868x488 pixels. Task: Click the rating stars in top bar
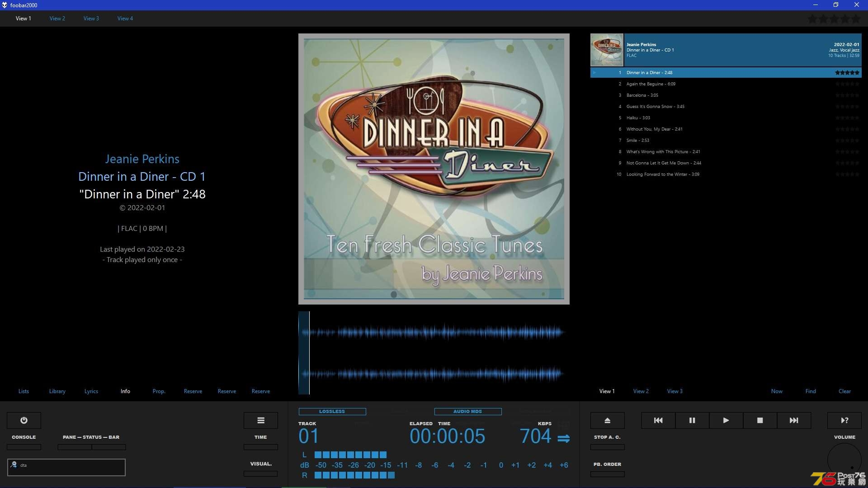click(834, 19)
